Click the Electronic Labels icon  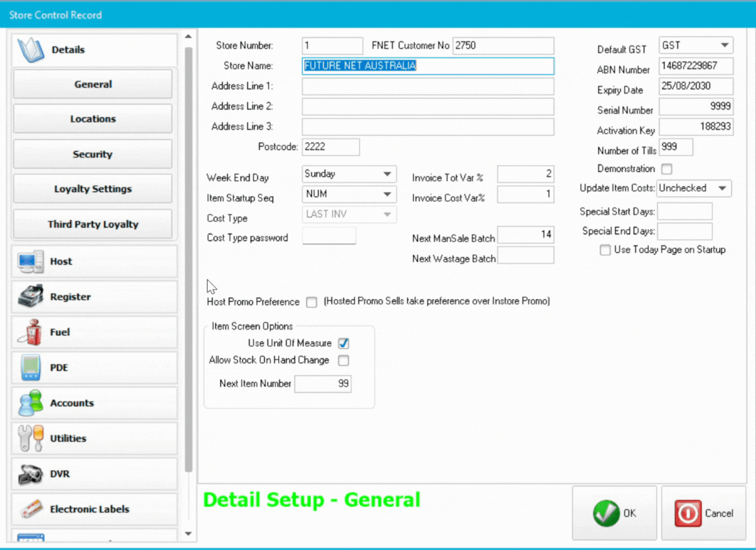[x=30, y=509]
